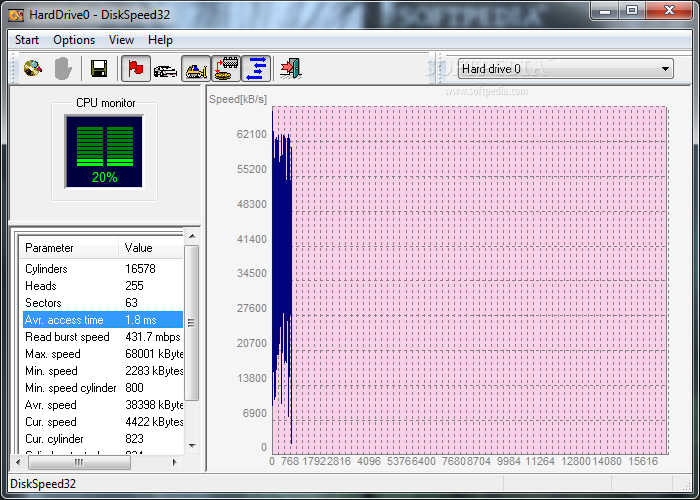Screen dimensions: 700x500
Task: Click the scroll down arrow of parameter list
Action: (192, 446)
